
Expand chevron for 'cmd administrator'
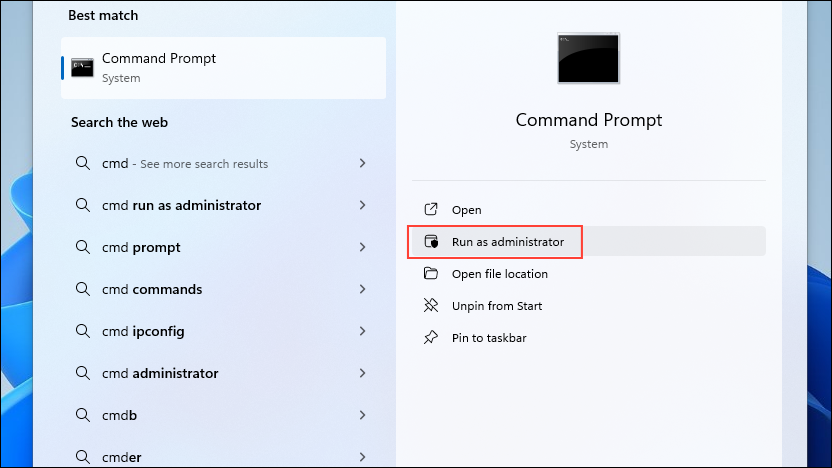click(x=362, y=373)
